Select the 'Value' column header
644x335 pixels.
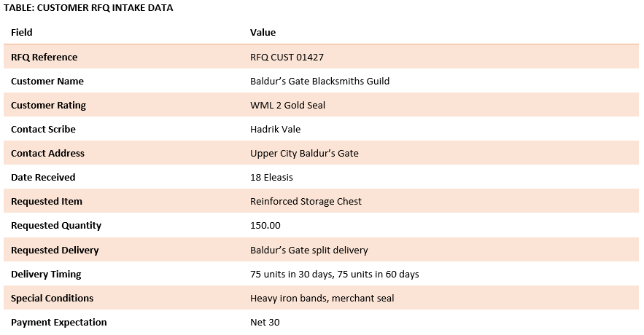pyautogui.click(x=263, y=32)
